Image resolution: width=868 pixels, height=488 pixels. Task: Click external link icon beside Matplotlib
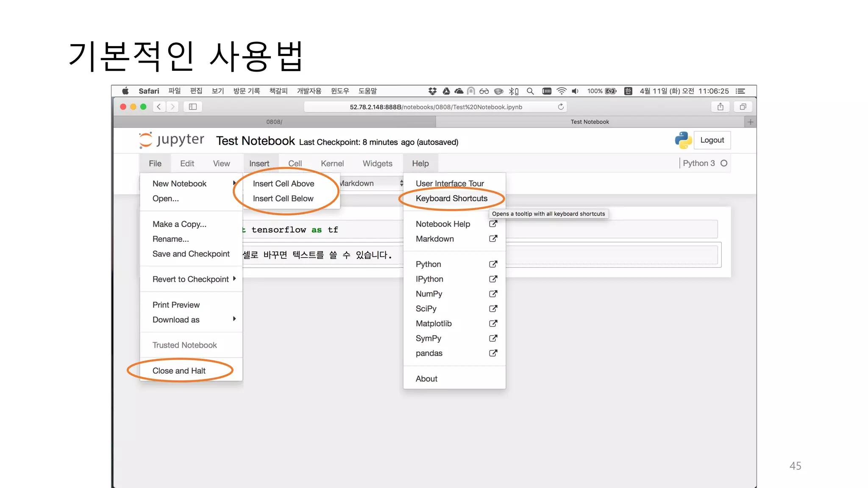tap(493, 323)
